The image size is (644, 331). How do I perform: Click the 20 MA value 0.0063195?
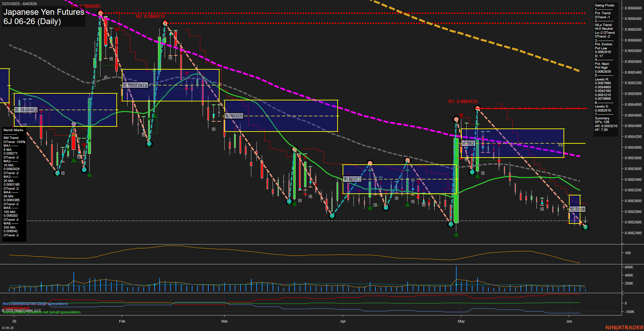tap(11, 185)
